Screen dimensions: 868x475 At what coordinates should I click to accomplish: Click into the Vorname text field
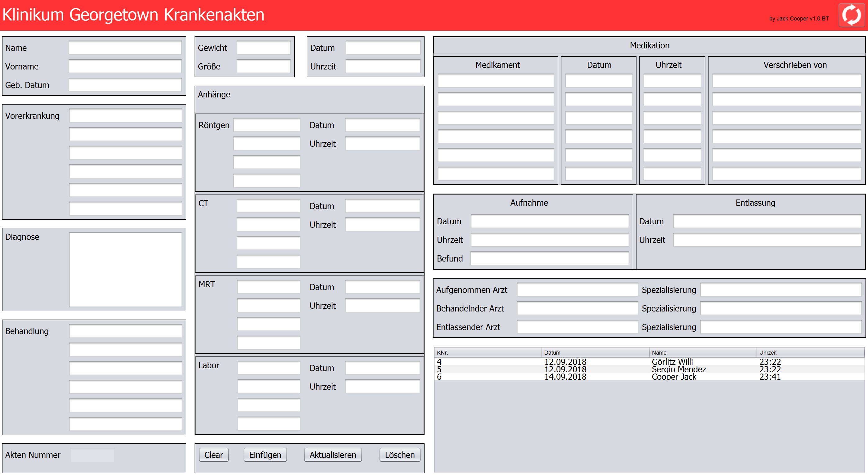click(x=125, y=66)
